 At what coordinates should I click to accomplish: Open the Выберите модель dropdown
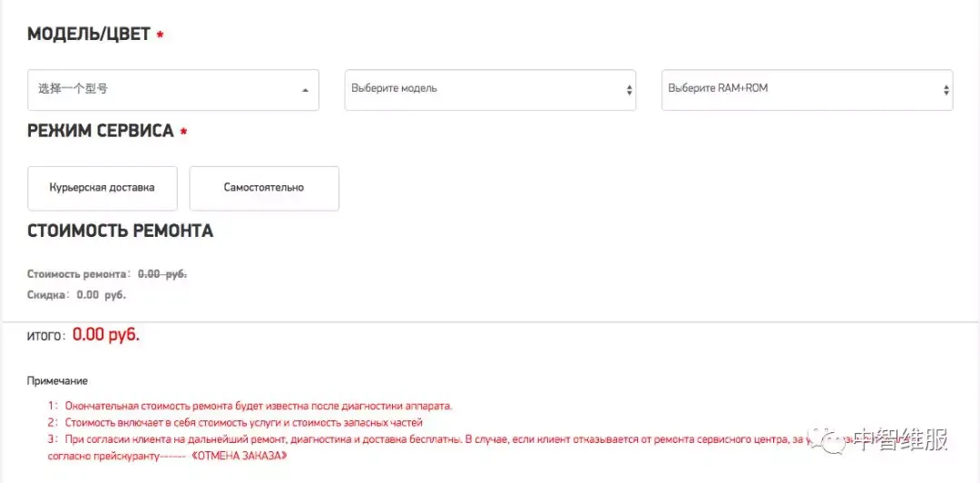pos(490,90)
